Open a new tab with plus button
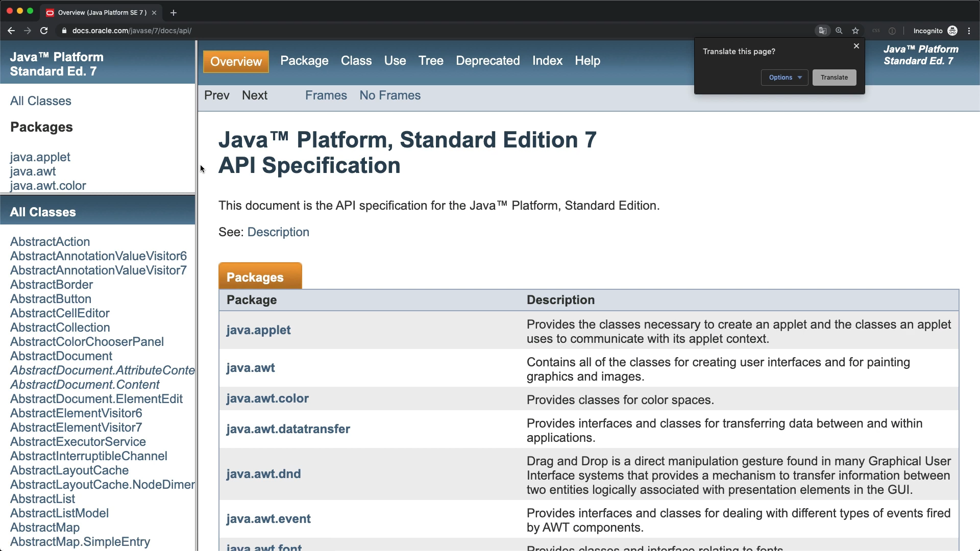The height and width of the screenshot is (551, 980). 174,13
